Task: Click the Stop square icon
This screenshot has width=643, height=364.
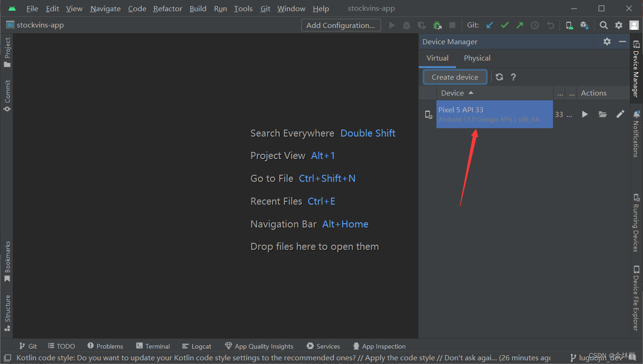Action: pyautogui.click(x=452, y=25)
